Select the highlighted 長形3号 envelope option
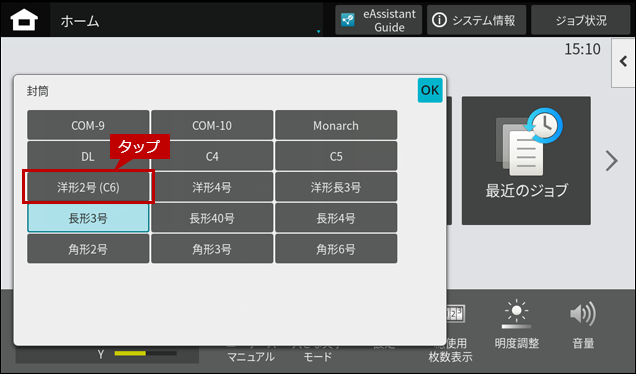The width and height of the screenshot is (636, 374). [x=88, y=218]
